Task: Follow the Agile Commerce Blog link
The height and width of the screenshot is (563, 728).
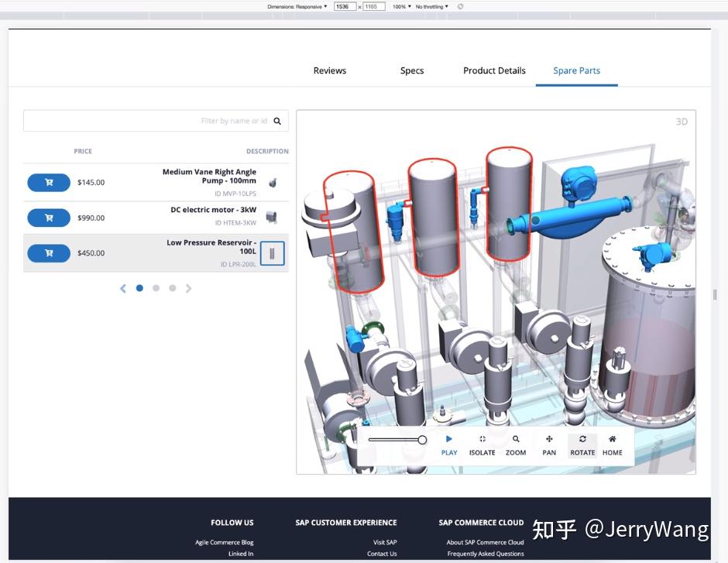Action: (225, 542)
